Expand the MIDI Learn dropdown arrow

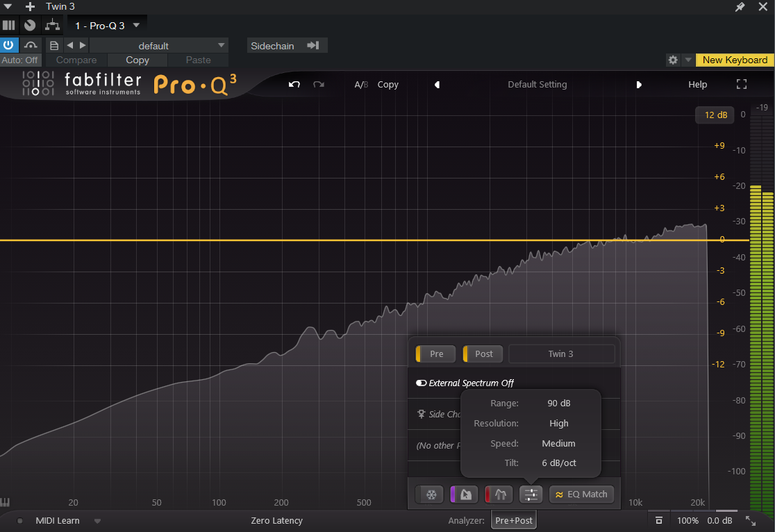(x=97, y=521)
